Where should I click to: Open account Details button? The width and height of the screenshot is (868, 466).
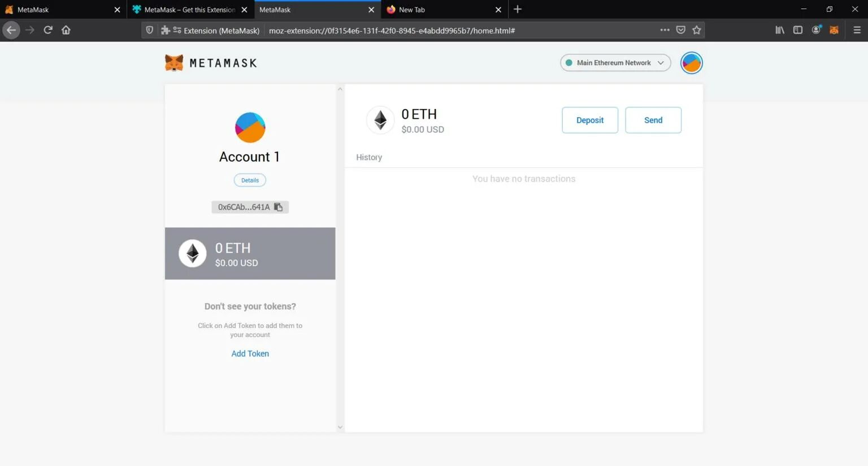click(250, 180)
